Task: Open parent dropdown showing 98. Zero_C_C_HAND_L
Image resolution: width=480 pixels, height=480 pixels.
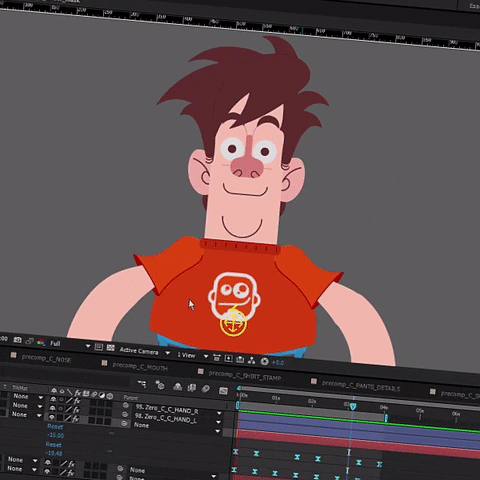Action: pyautogui.click(x=178, y=419)
